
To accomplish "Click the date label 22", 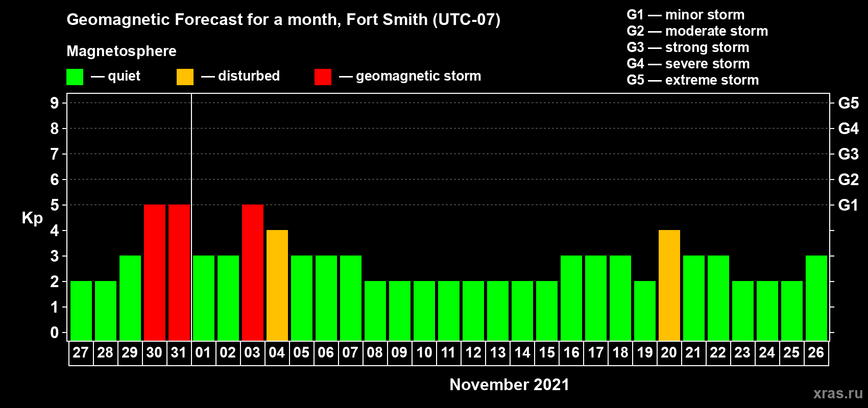I will pos(718,352).
